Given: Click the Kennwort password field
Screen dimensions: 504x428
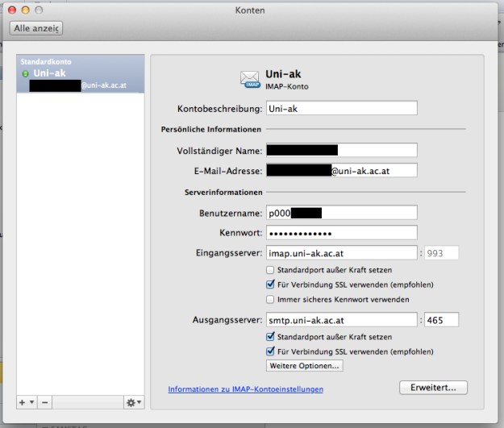Looking at the screenshot, I should [x=341, y=233].
